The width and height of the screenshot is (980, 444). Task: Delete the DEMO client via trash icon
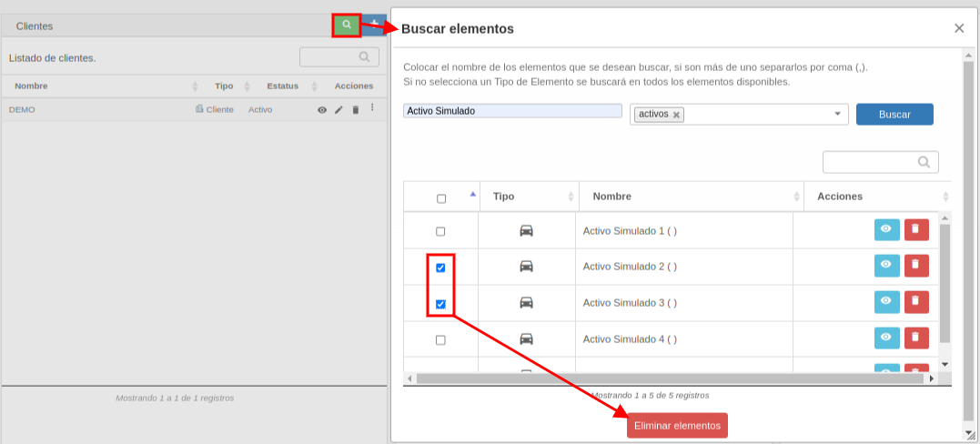coord(356,110)
